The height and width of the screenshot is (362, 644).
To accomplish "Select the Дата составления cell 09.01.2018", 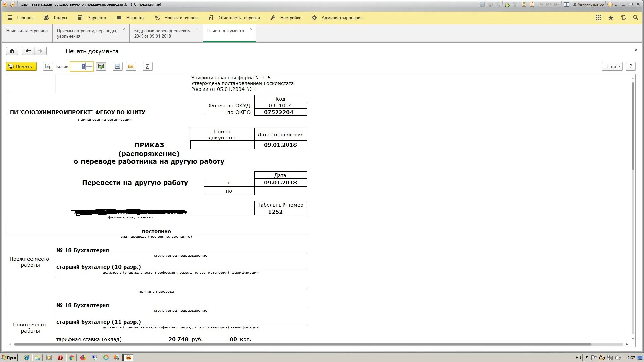I will (x=280, y=145).
